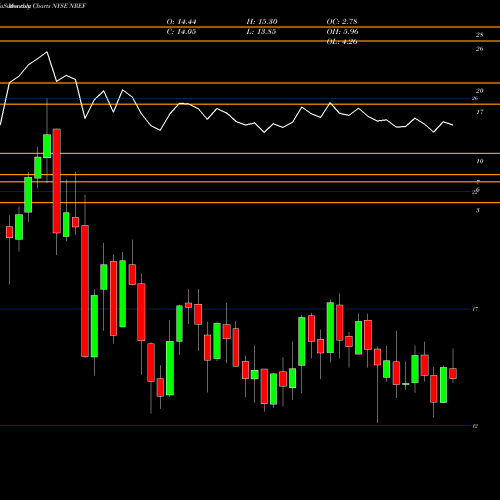Click the end of the white indicator line
The height and width of the screenshot is (500, 500).
coord(453,125)
